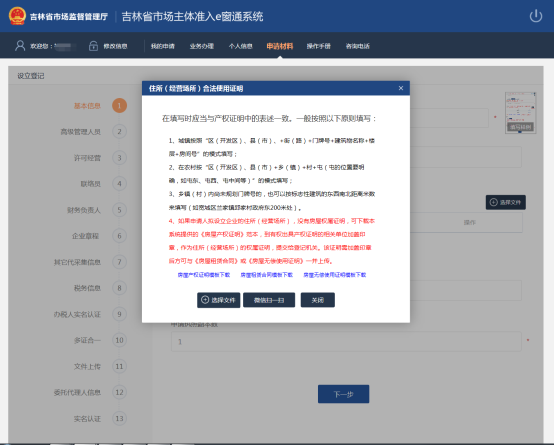Click 选择文件 button on background page

[506, 202]
